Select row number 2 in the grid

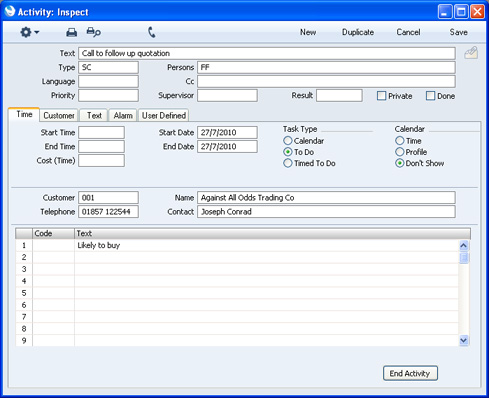[x=24, y=257]
